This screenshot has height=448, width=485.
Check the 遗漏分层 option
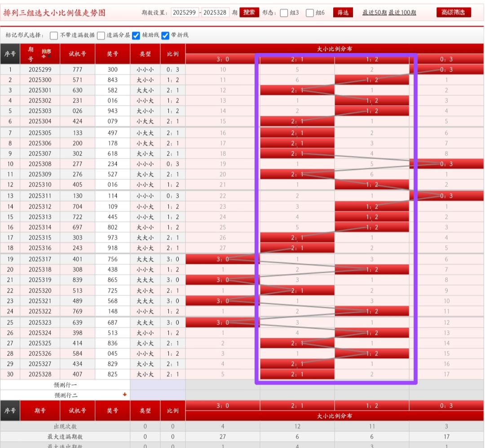click(x=101, y=35)
